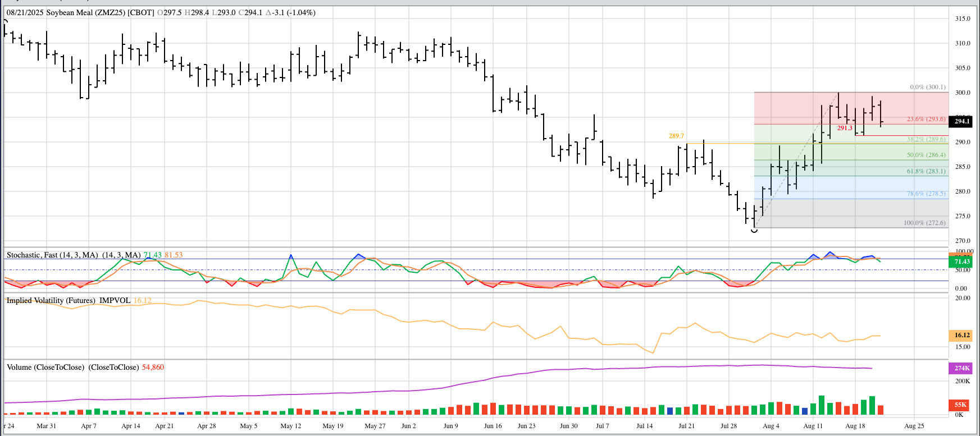
Task: Select the 0.0% (300.1) Fibonacci level label
Action: point(927,87)
